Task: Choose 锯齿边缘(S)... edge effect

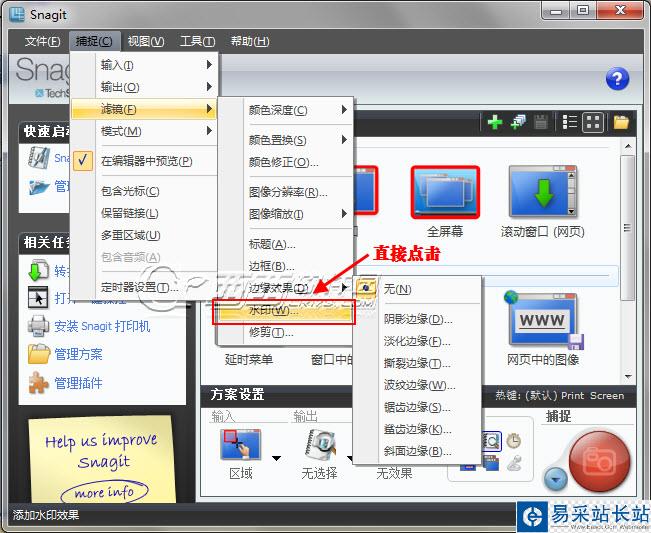Action: coord(417,407)
